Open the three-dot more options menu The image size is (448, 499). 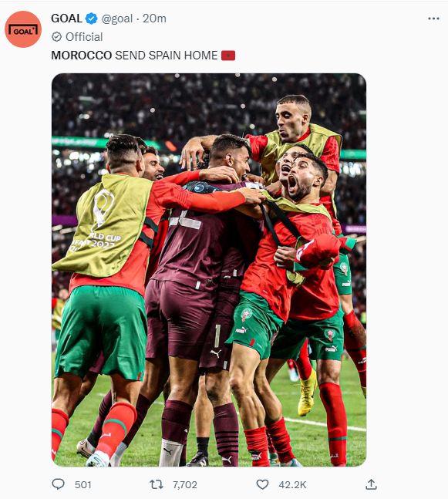click(433, 19)
